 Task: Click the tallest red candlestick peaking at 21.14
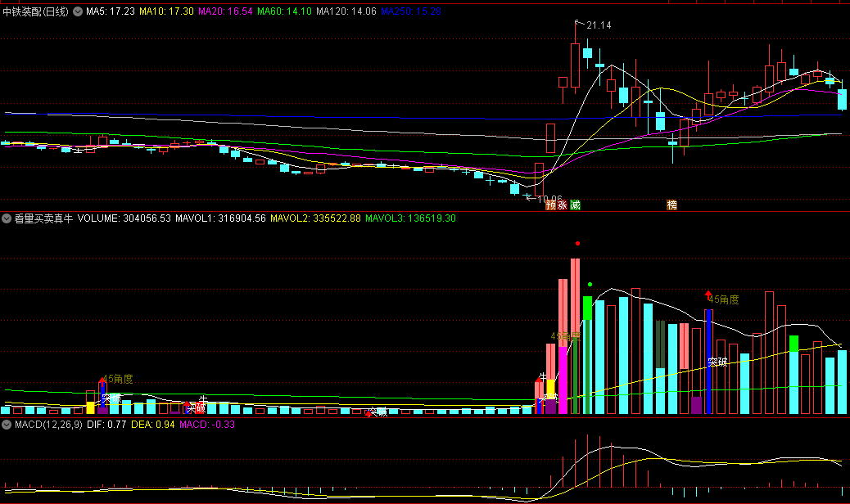pos(575,65)
